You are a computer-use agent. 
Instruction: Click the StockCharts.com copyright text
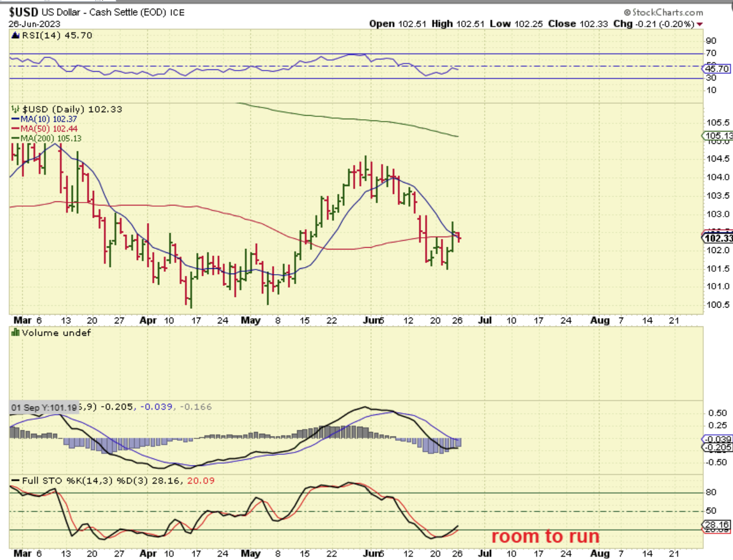(664, 12)
